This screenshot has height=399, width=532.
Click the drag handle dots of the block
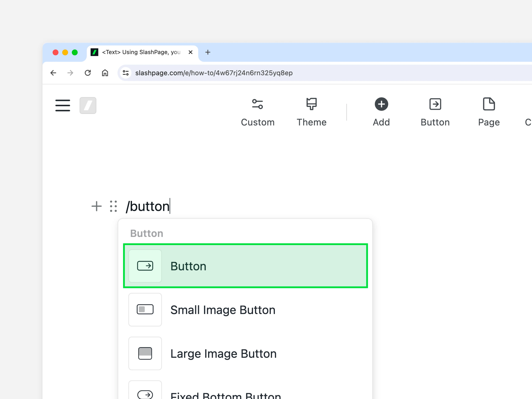[113, 206]
